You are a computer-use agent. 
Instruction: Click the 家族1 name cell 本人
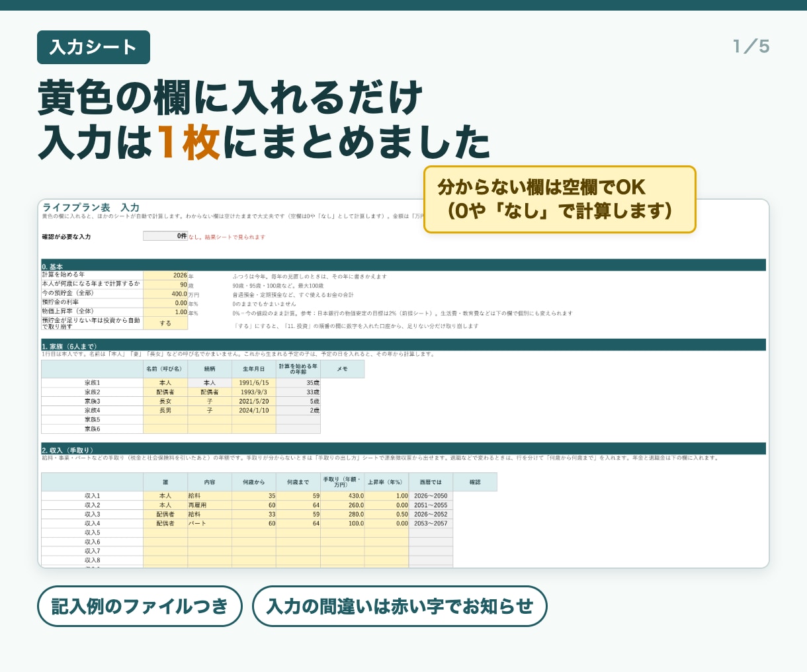pos(165,383)
